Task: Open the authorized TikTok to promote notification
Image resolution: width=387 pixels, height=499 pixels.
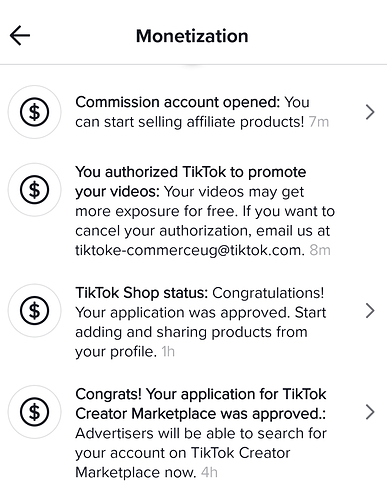Action: [x=193, y=211]
